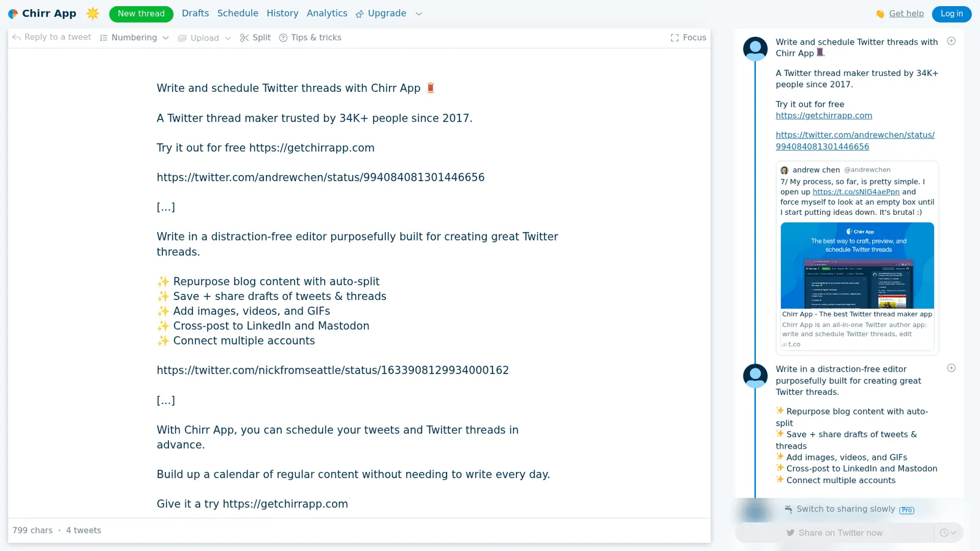Click the andrew chen avatar in quoted tweet
This screenshot has height=551, width=980.
click(785, 170)
